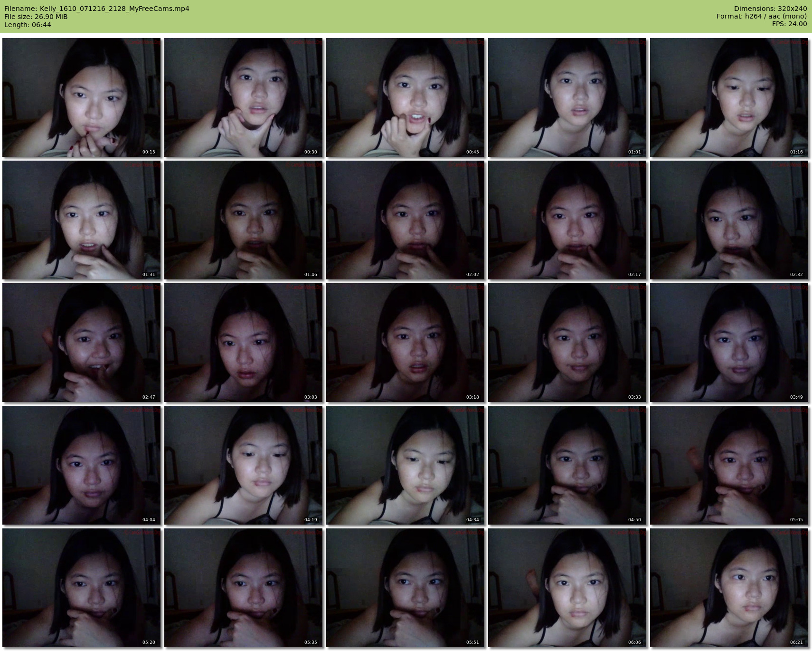The height and width of the screenshot is (651, 812).
Task: Click the frame labeled 05:05
Action: (x=729, y=465)
